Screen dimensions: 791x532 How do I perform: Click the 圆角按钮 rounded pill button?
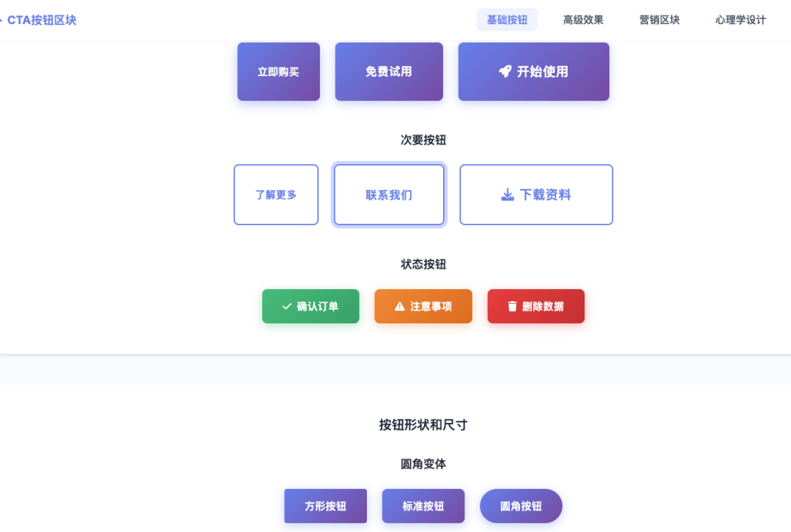point(521,506)
